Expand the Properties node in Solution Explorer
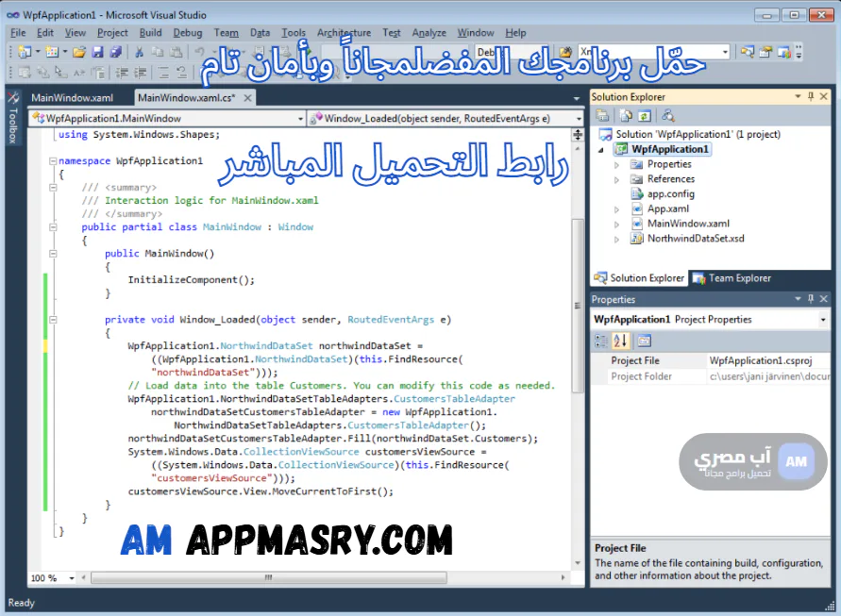This screenshot has height=616, width=841. (616, 164)
